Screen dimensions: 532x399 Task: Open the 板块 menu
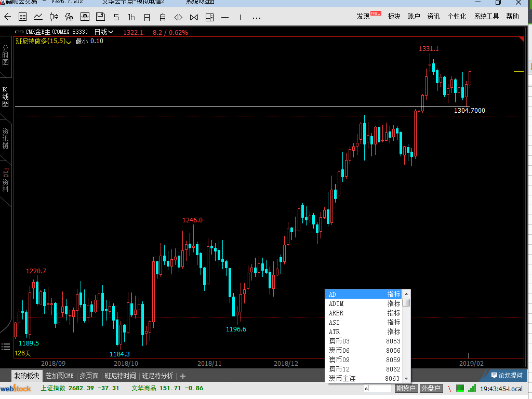click(394, 16)
